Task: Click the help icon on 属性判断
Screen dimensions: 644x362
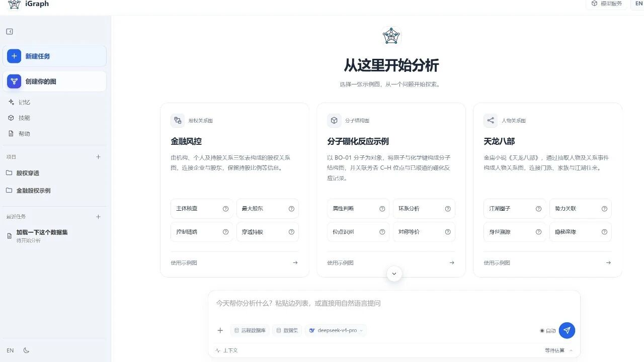Action: pyautogui.click(x=382, y=209)
